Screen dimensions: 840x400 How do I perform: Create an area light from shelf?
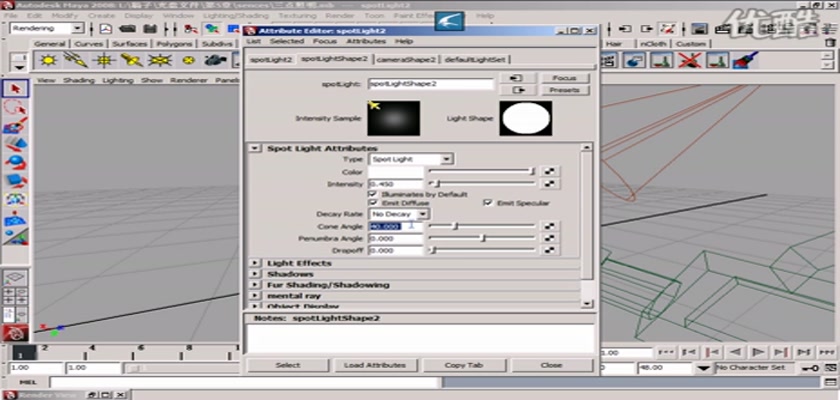pos(160,60)
